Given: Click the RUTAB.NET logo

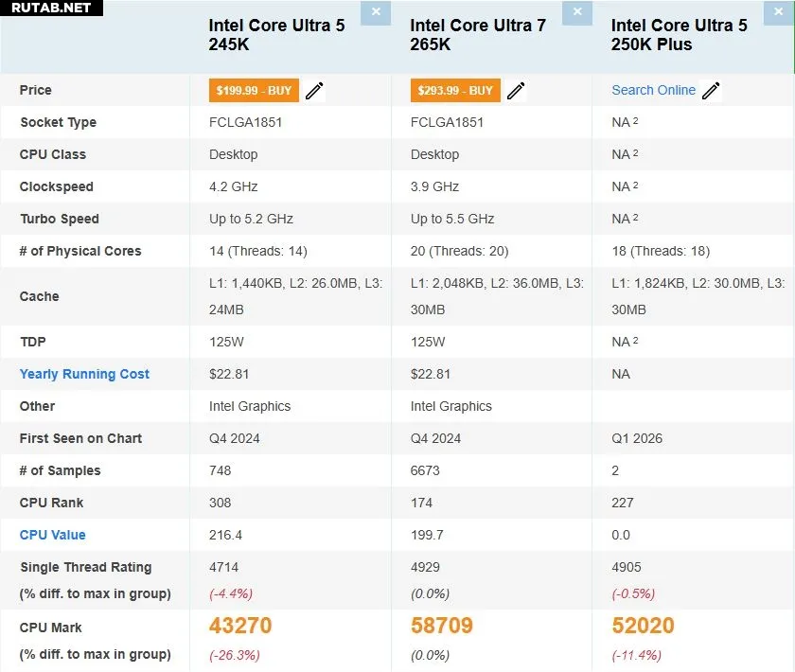Looking at the screenshot, I should (x=51, y=8).
